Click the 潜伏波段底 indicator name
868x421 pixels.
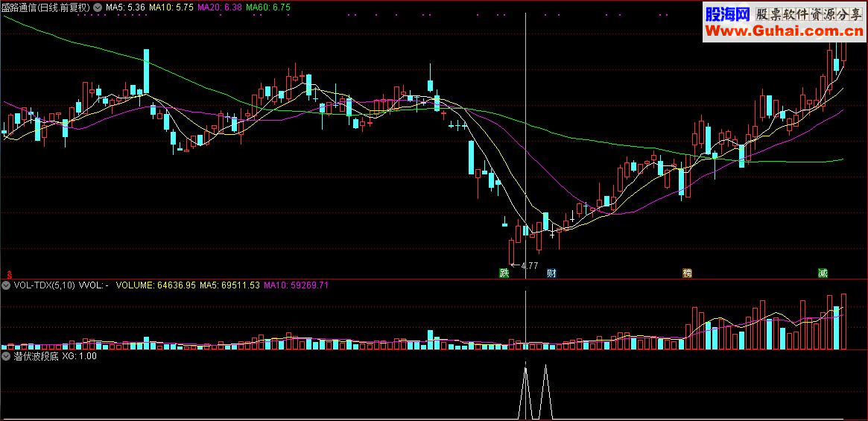[36, 356]
